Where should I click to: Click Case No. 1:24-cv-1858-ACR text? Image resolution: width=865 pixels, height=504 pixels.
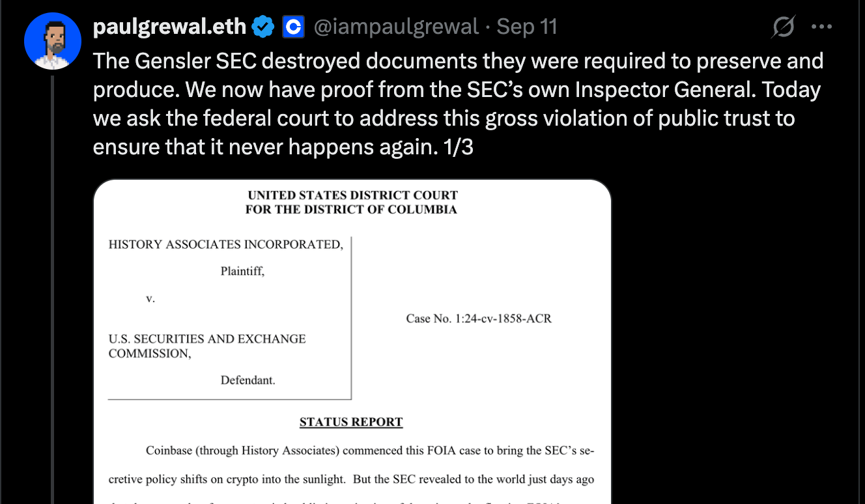479,318
